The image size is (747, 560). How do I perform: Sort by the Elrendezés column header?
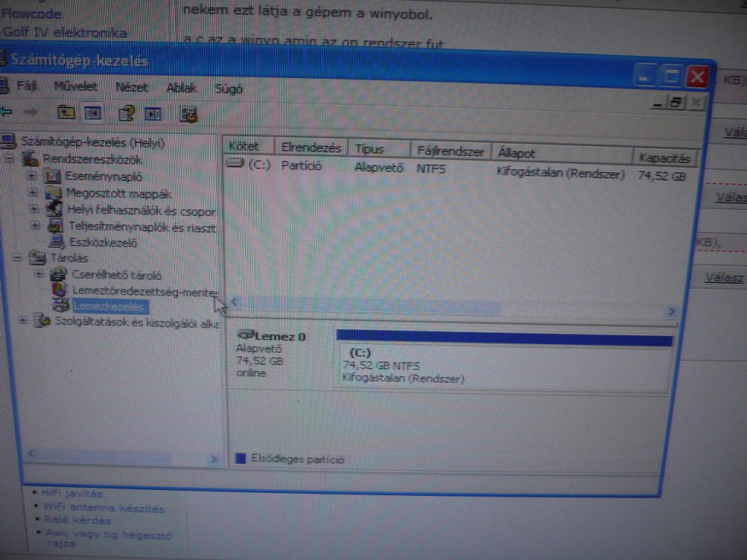pos(311,147)
